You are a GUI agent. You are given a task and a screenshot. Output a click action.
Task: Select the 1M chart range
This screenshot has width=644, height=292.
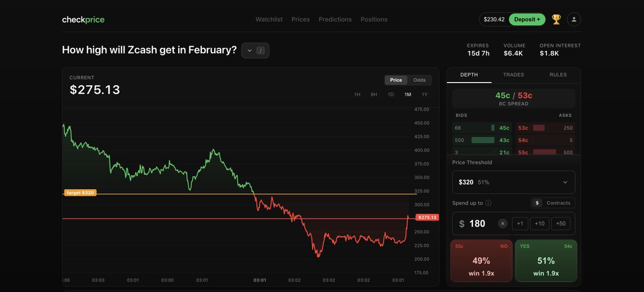click(408, 95)
